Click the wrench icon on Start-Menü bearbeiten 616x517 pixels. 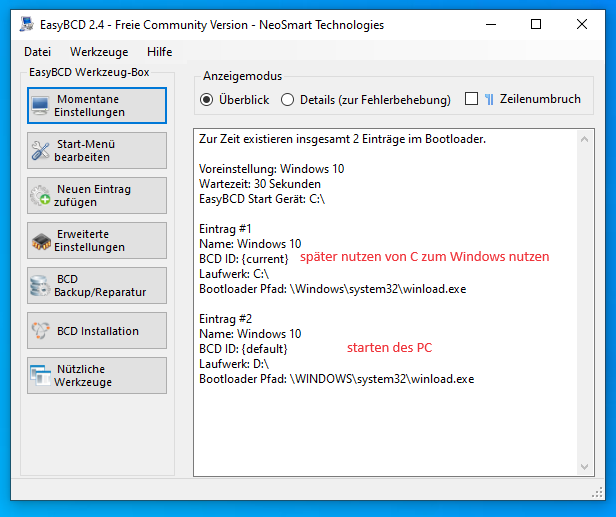[x=40, y=150]
